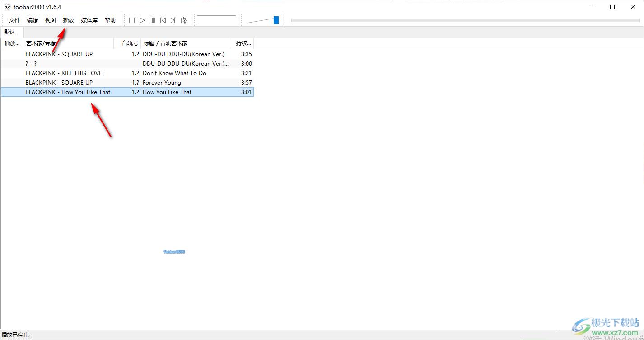The image size is (644, 340).
Task: Maximize the foobar2000 window
Action: tap(612, 7)
